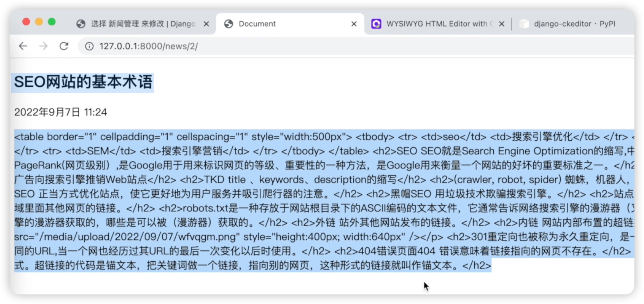Click the text <td>SEM</td>
644x304 pixels.
101,151
